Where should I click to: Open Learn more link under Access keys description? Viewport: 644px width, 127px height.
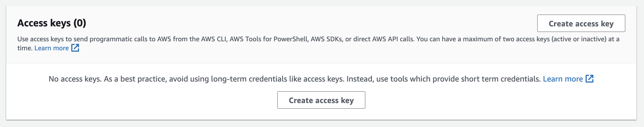coord(52,48)
